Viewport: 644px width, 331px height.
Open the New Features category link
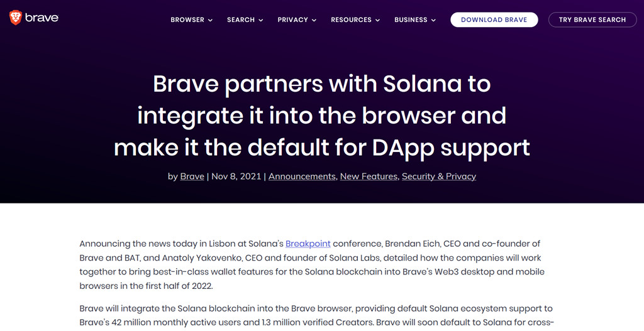click(x=369, y=176)
